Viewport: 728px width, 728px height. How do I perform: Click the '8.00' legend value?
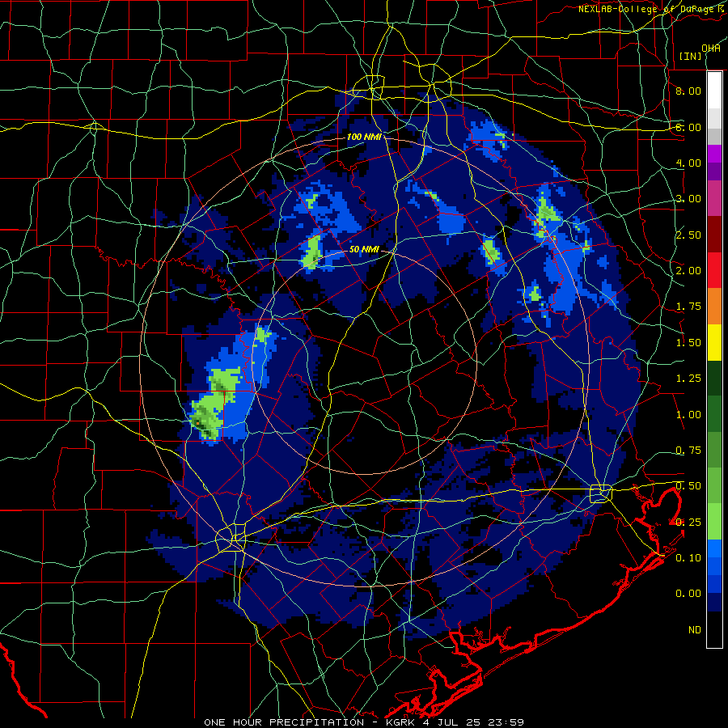(x=688, y=91)
